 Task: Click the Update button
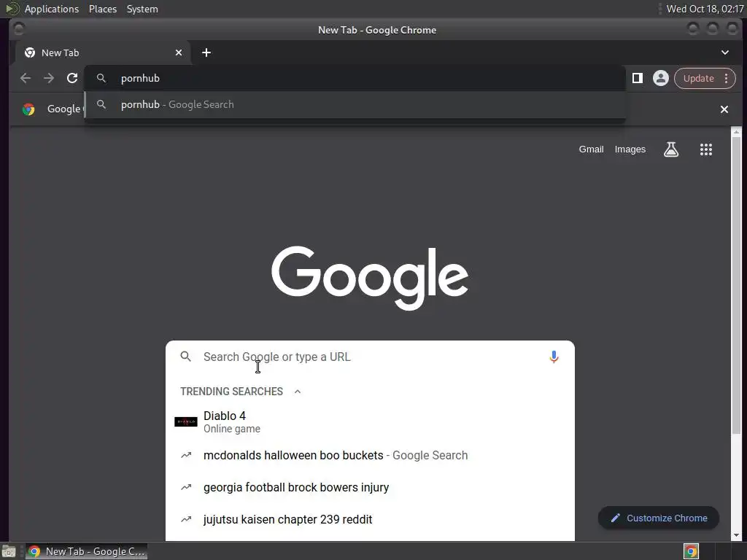pyautogui.click(x=698, y=78)
